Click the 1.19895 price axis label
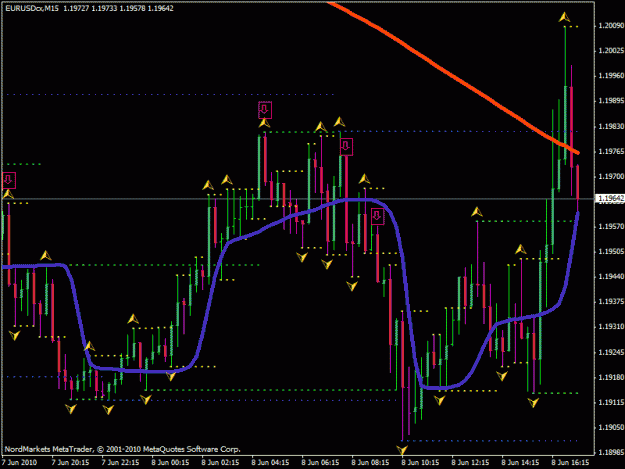This screenshot has width=625, height=469. pos(610,101)
